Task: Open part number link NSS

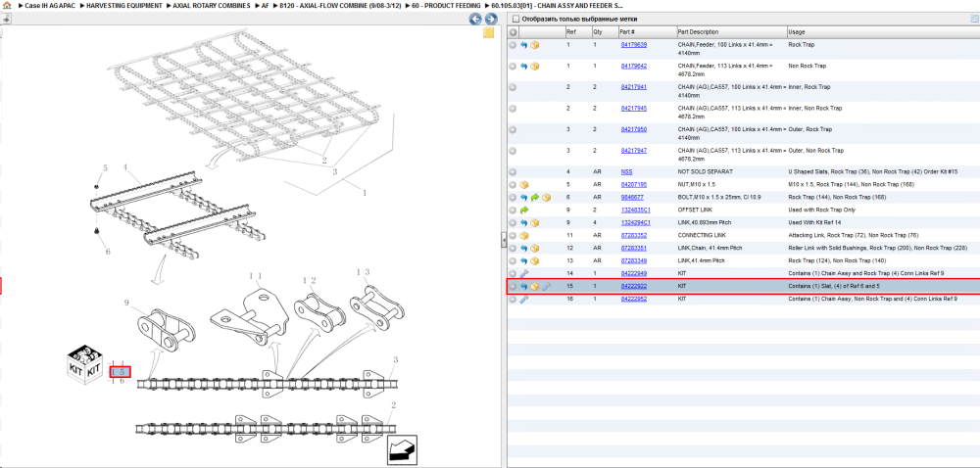Action: 626,171
